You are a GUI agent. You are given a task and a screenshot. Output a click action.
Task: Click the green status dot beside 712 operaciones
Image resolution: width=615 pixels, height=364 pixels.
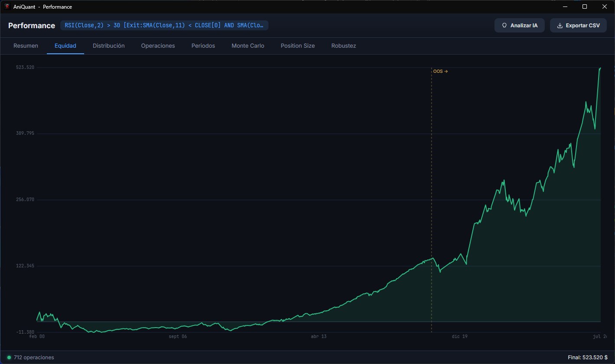(9, 357)
